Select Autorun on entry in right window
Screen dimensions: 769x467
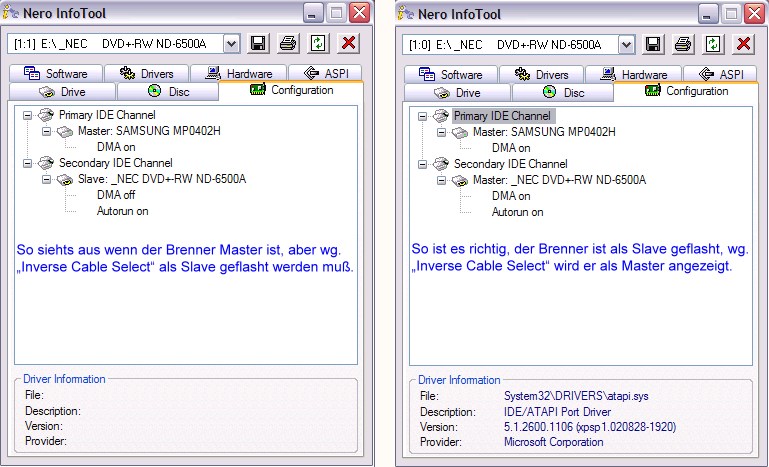(517, 212)
